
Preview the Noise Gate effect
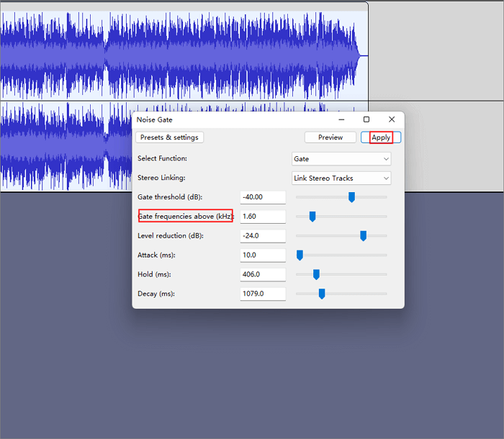tap(330, 137)
